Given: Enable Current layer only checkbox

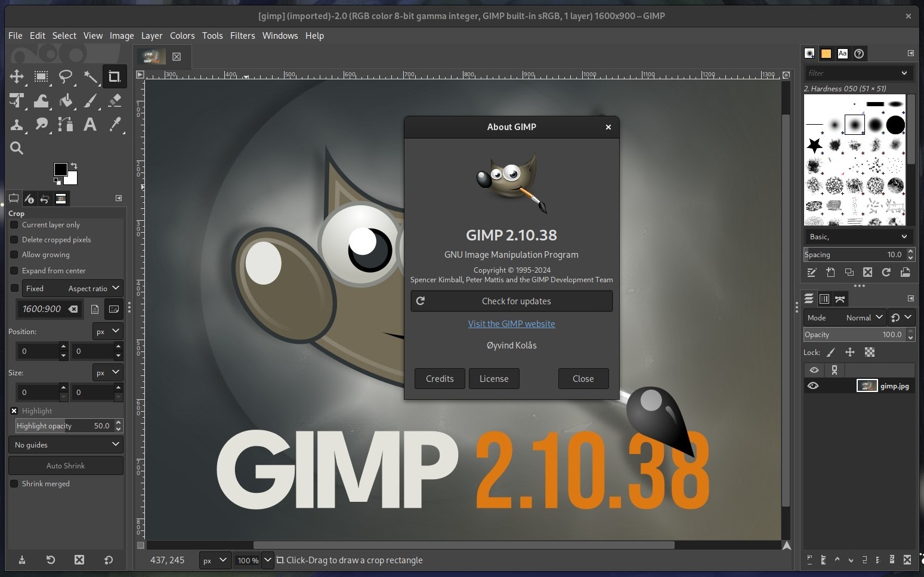Looking at the screenshot, I should click(x=14, y=225).
